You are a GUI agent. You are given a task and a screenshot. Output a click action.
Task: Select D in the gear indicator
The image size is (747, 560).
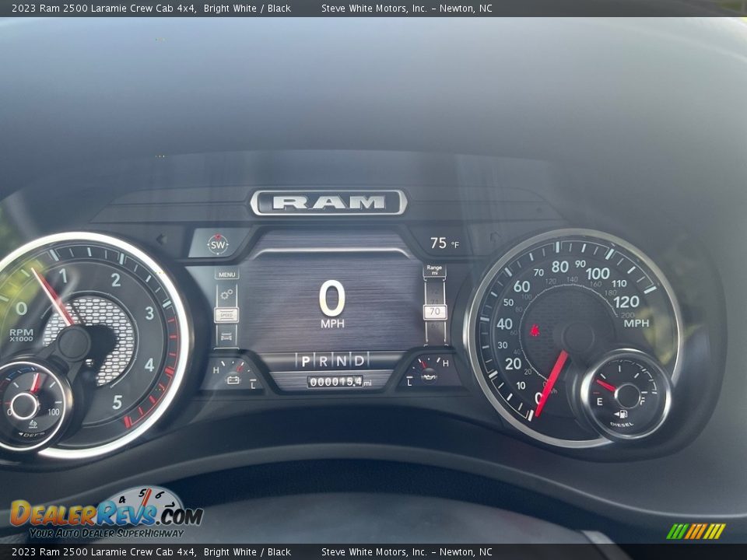point(359,362)
